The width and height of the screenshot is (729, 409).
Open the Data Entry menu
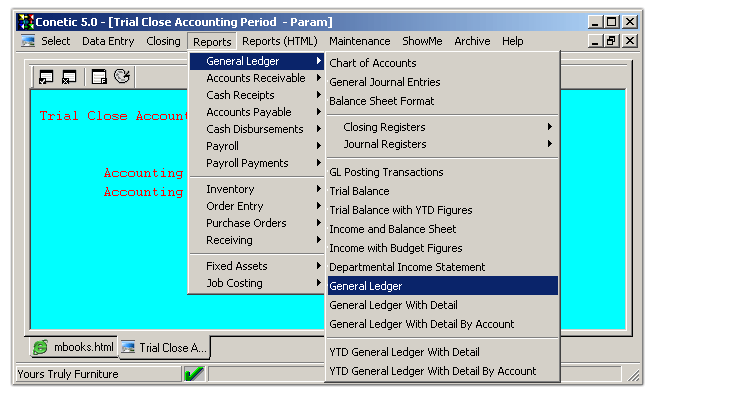click(108, 41)
